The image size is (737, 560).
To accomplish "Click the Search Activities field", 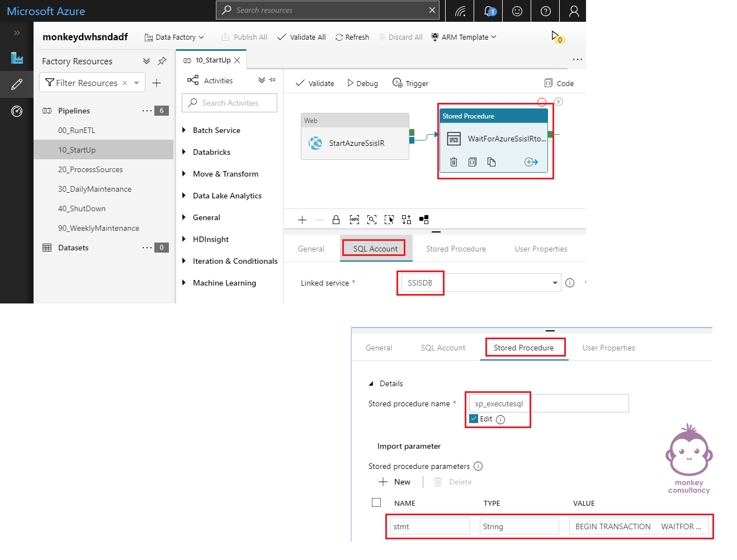I will [x=229, y=103].
